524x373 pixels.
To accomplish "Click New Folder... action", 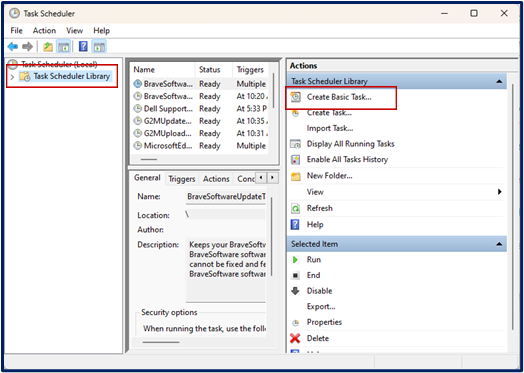I will pyautogui.click(x=330, y=176).
